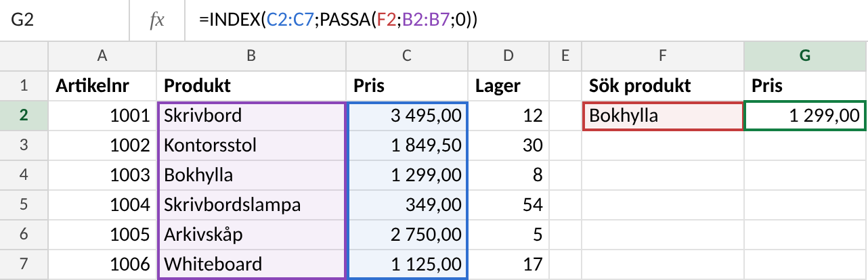This screenshot has height=280, width=868.
Task: Click the Bokhylla search cell F2
Action: 663,116
